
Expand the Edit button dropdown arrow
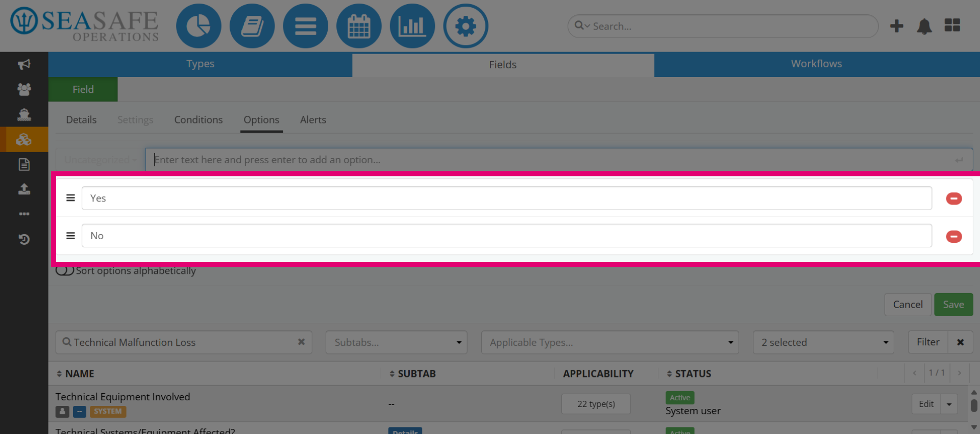tap(949, 404)
